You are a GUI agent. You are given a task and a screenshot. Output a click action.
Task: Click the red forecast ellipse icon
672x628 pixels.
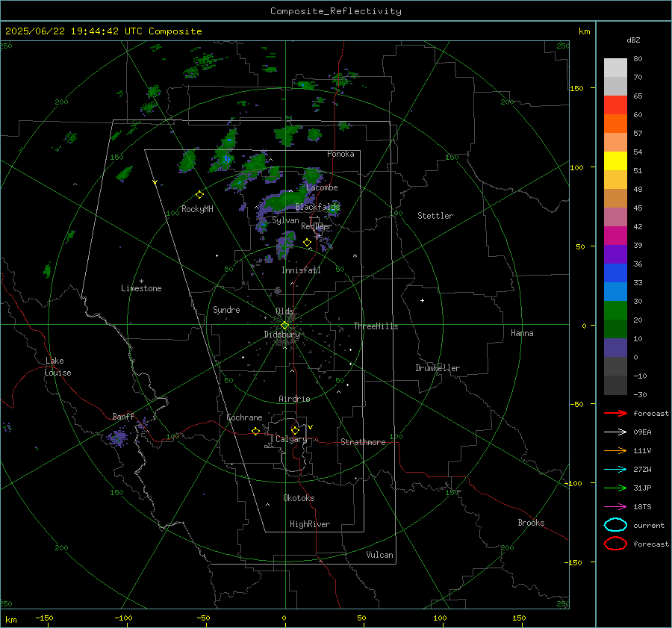(x=615, y=544)
